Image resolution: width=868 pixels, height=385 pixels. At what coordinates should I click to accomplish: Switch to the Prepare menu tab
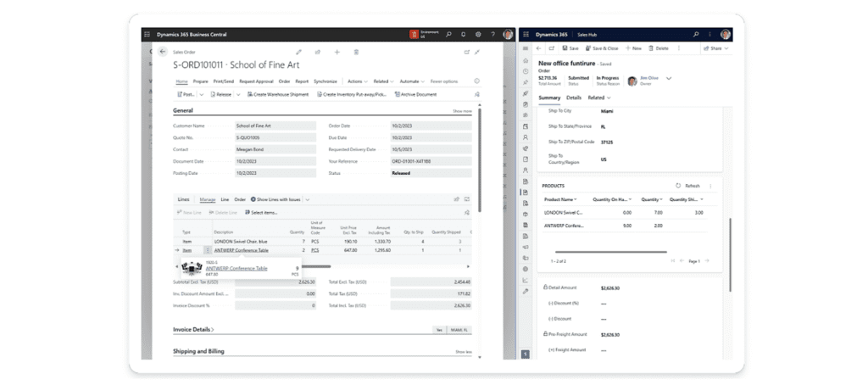click(202, 81)
